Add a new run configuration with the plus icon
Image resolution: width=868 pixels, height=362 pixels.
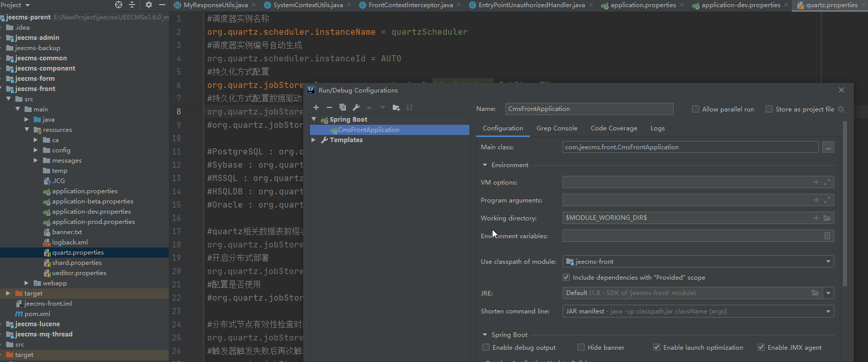[x=316, y=107]
